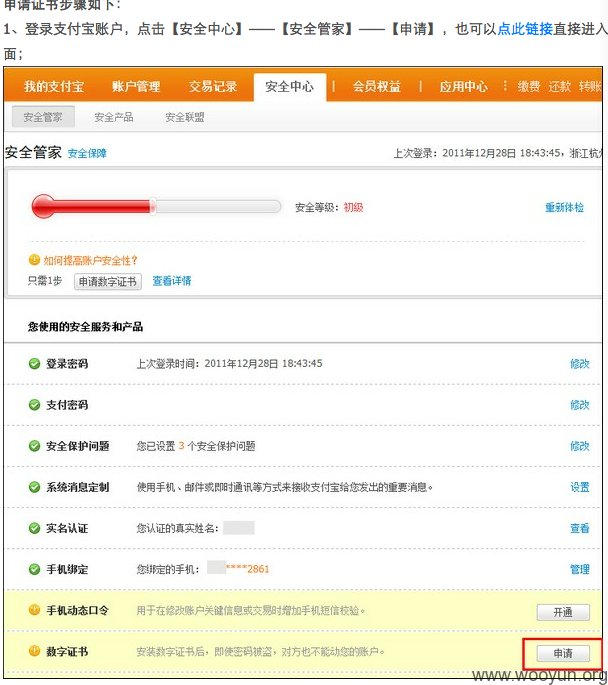The height and width of the screenshot is (685, 608).
Task: Click the 您已设置 3 个安全保护问题 text
Action: click(196, 446)
